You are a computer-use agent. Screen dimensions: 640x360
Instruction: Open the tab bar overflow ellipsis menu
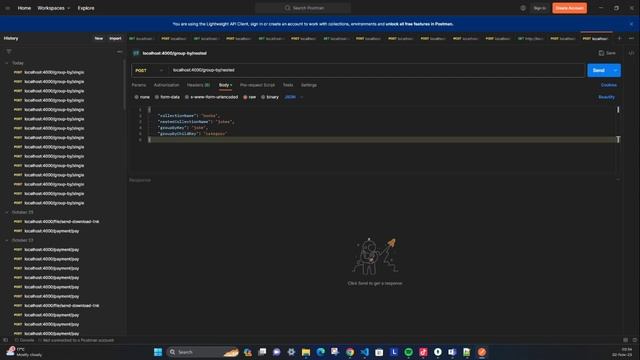tap(631, 38)
